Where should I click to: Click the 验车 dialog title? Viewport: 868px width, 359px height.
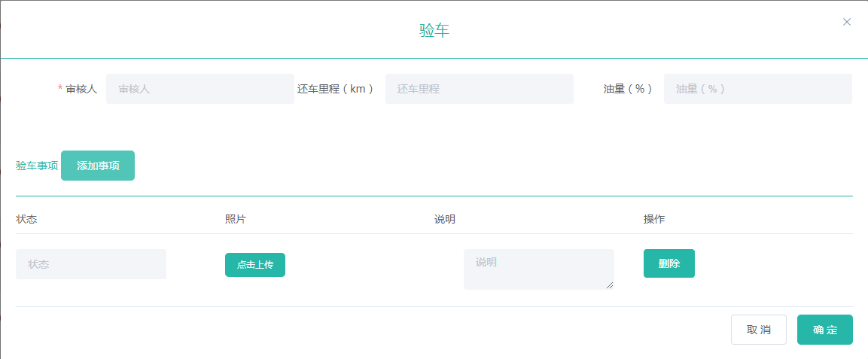[434, 31]
